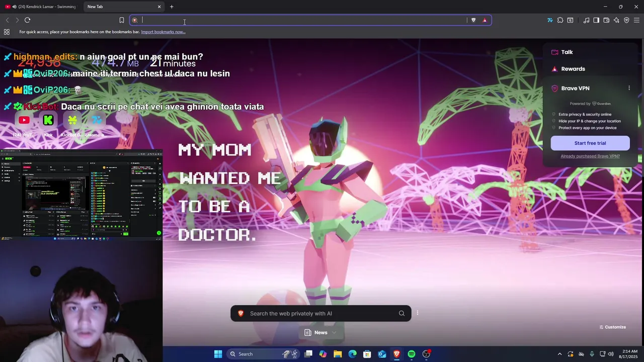Expand the News dropdown chevron
This screenshot has width=644, height=362.
[x=334, y=332]
